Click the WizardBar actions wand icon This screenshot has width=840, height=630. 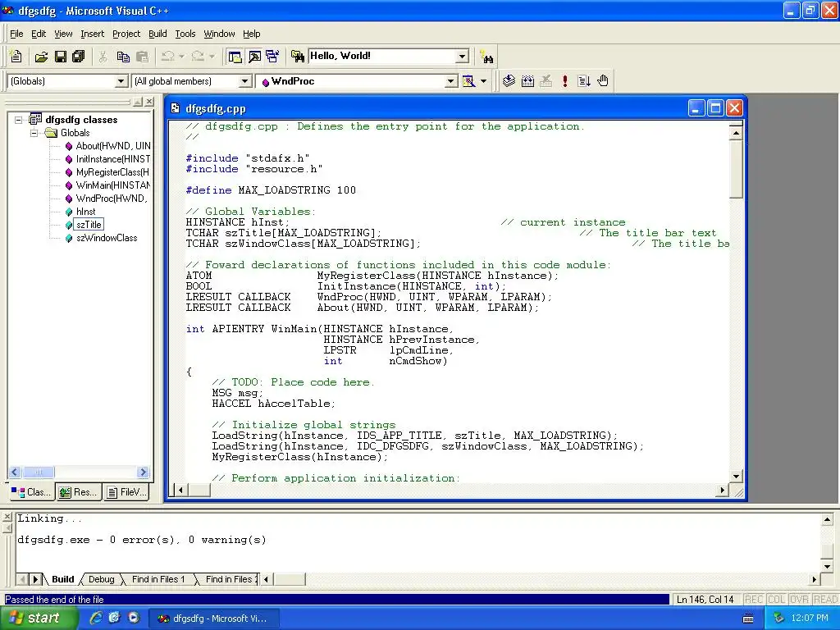point(468,81)
